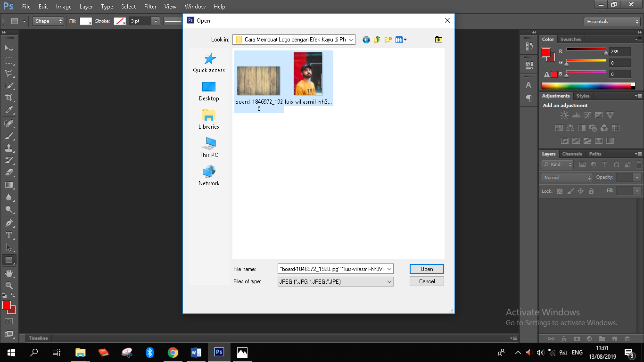The height and width of the screenshot is (362, 644).
Task: Open the Character panel icon
Action: [529, 85]
